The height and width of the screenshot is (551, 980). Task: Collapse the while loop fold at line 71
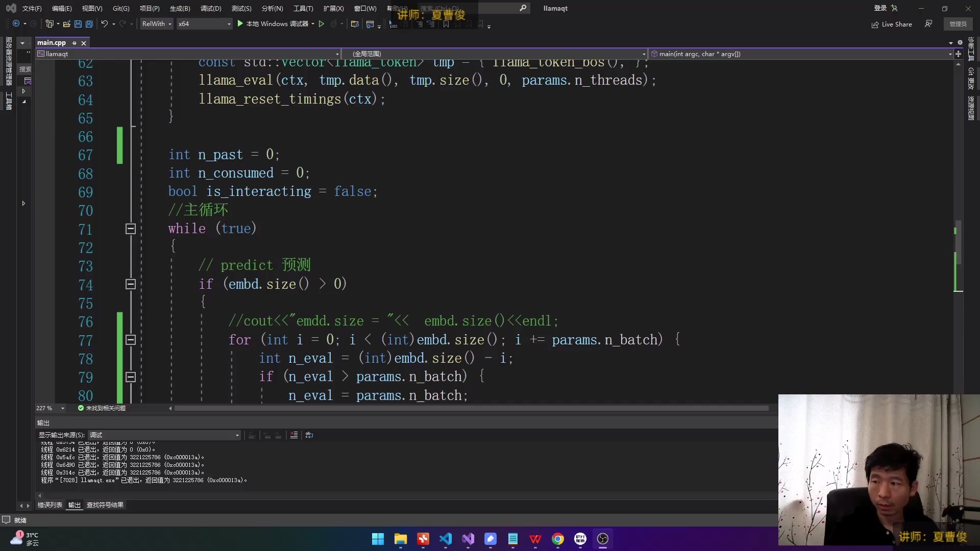click(x=131, y=229)
